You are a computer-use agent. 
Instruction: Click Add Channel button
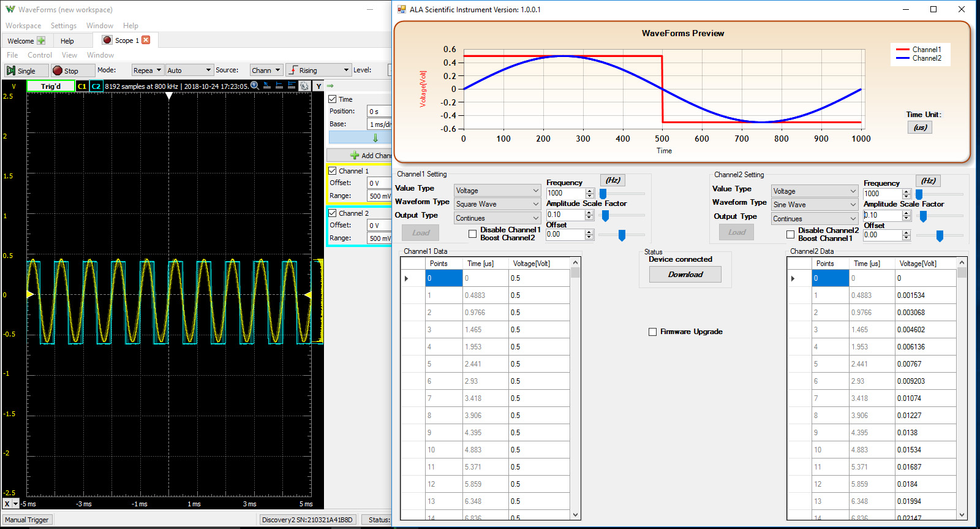click(x=359, y=155)
